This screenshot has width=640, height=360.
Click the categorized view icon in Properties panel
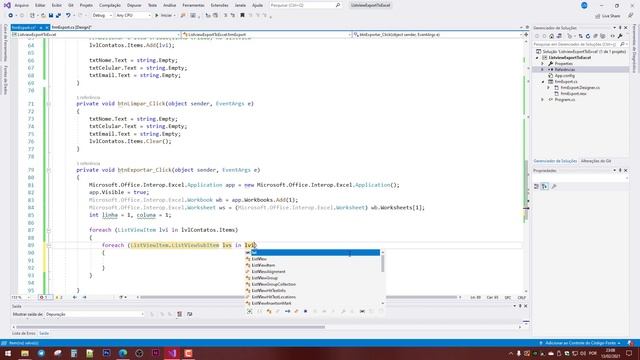pyautogui.click(x=537, y=186)
